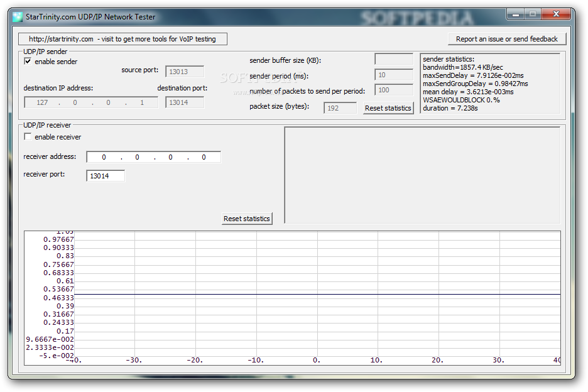Screen dimensions: 588x392
Task: Minimize the Network Tester window
Action: coord(516,14)
